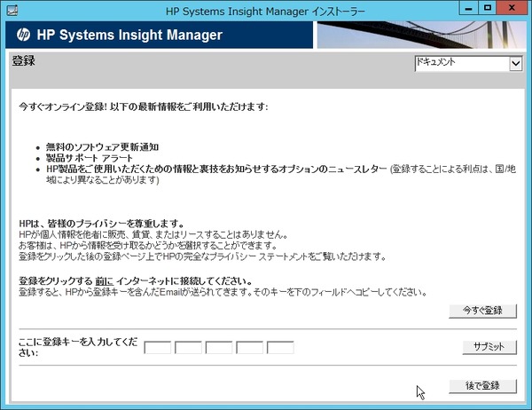This screenshot has height=410, width=532.
Task: Focus the fourth registration key field
Action: pos(249,348)
